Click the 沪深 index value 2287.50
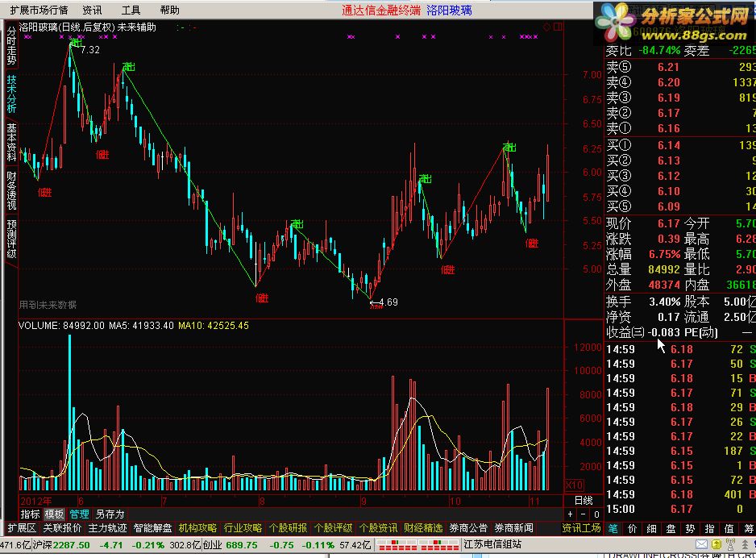The height and width of the screenshot is (558, 756). point(72,545)
